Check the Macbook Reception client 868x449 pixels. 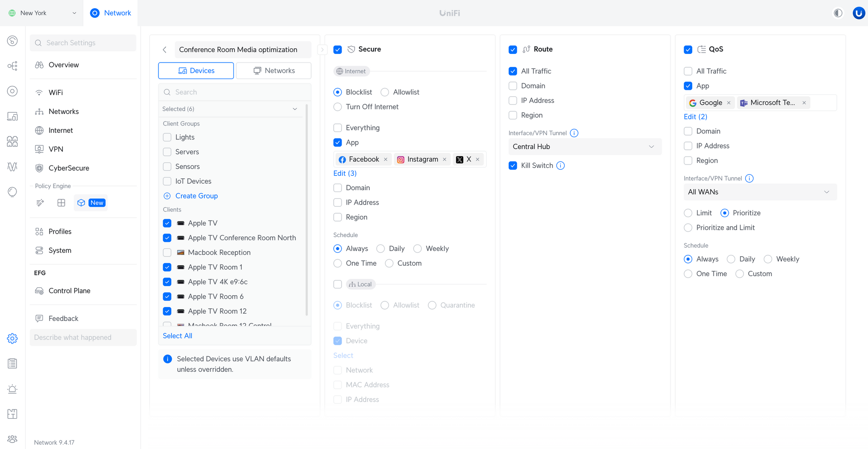point(167,252)
